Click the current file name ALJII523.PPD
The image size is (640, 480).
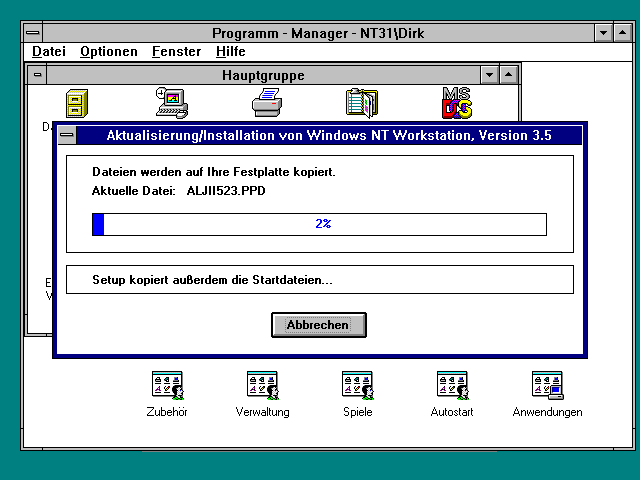coord(226,191)
